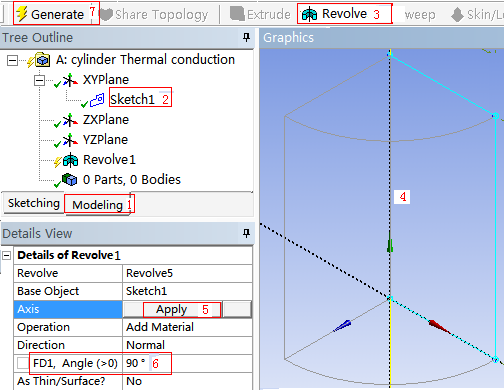
Task: Select Revolve1 in the tree outline
Action: coord(109,160)
